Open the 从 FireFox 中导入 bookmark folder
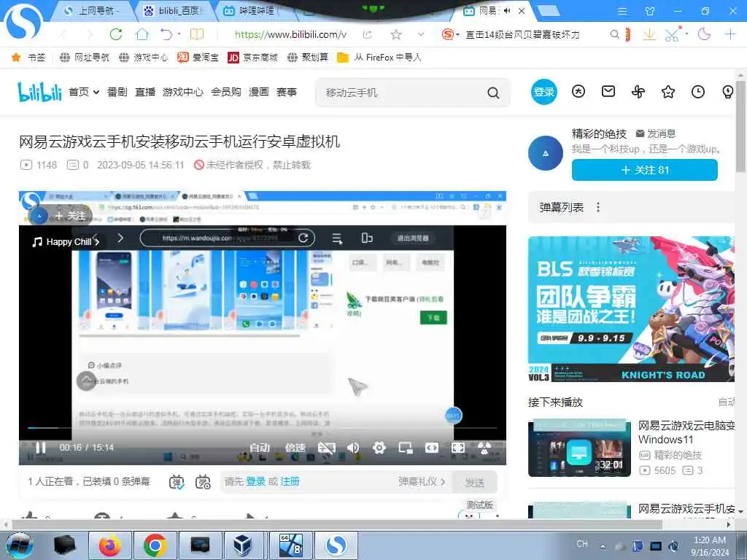Screen dimensions: 747x560 (379, 58)
